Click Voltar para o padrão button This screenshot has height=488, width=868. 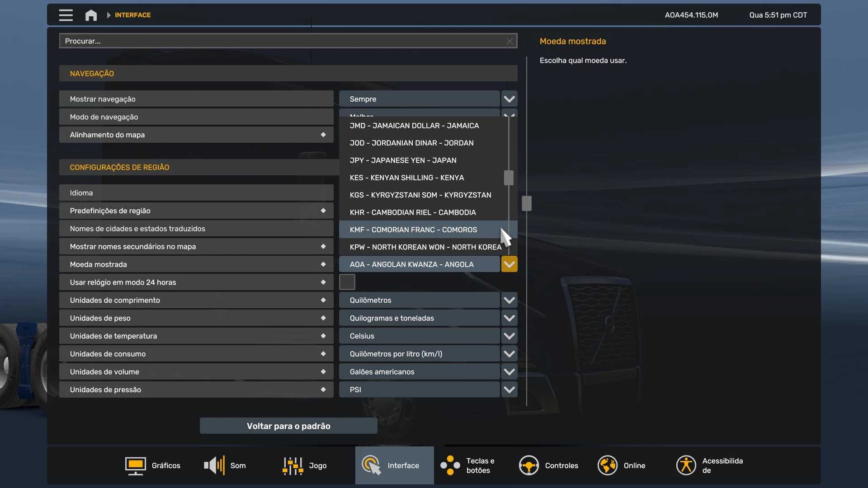pyautogui.click(x=288, y=426)
